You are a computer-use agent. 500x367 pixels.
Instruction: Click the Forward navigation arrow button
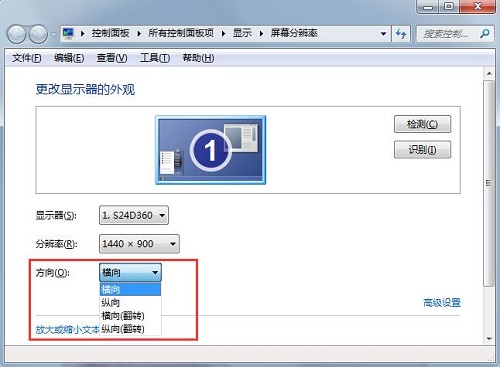tap(38, 34)
